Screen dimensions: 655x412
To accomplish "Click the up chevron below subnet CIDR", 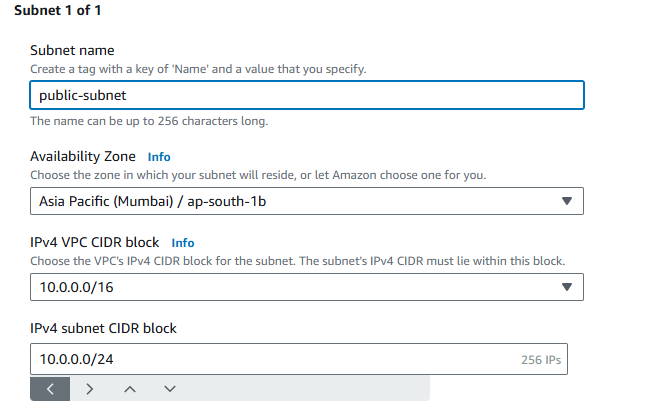I will coord(129,389).
